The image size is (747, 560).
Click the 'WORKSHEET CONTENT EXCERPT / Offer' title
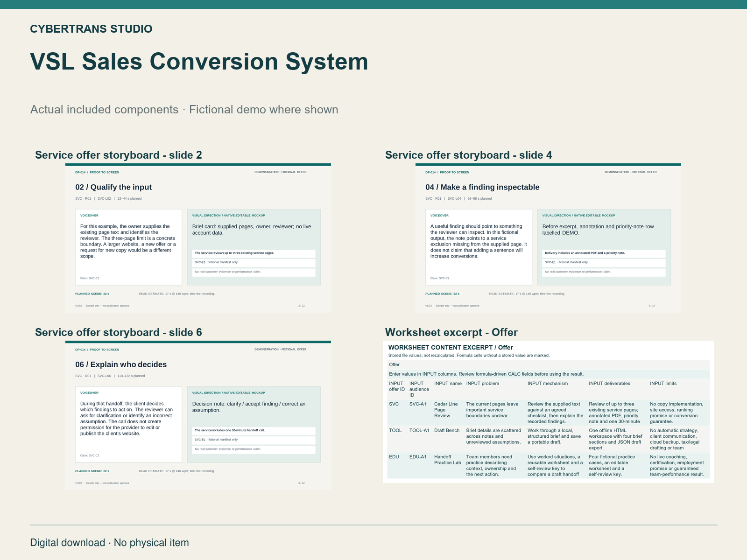point(451,348)
